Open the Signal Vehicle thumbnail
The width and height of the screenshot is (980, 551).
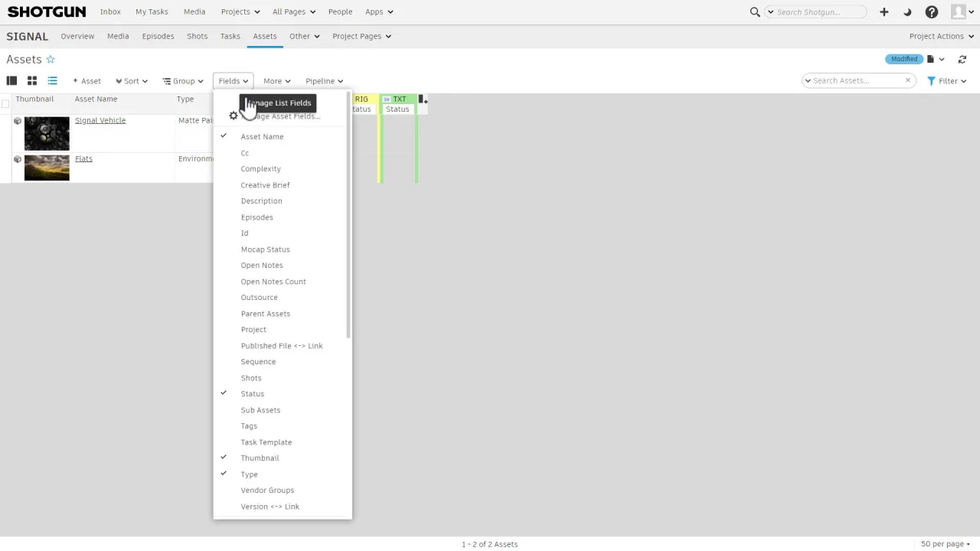47,134
